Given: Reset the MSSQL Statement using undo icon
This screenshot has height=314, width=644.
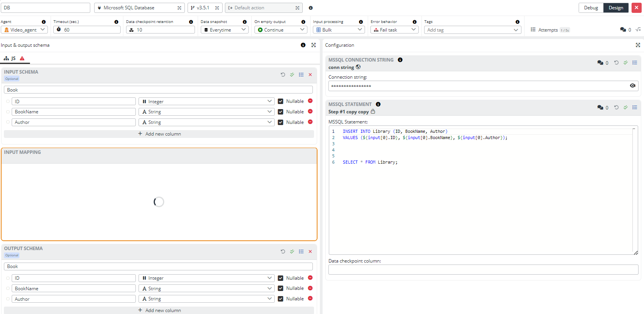Looking at the screenshot, I should point(616,107).
